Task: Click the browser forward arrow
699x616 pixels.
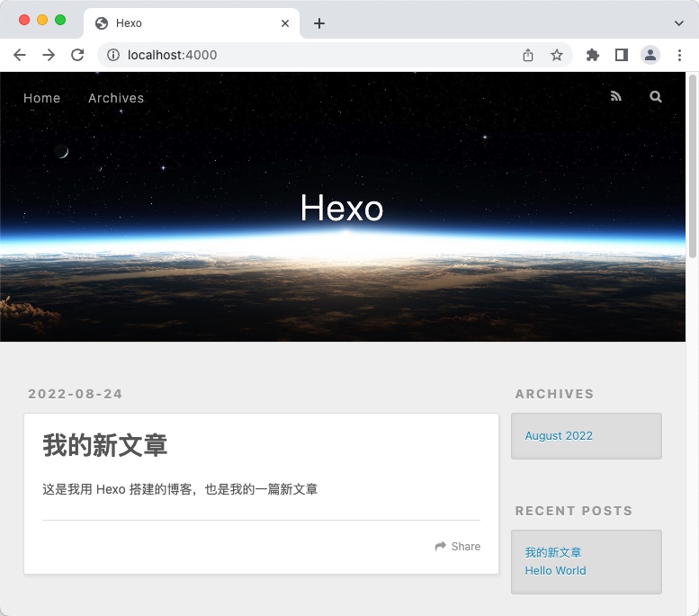Action: [49, 55]
